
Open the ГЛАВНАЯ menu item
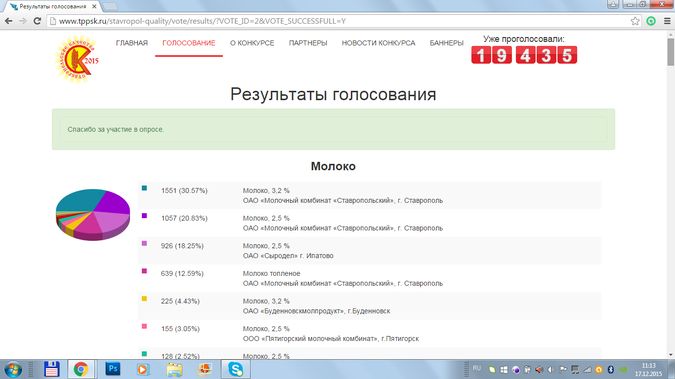tap(132, 43)
